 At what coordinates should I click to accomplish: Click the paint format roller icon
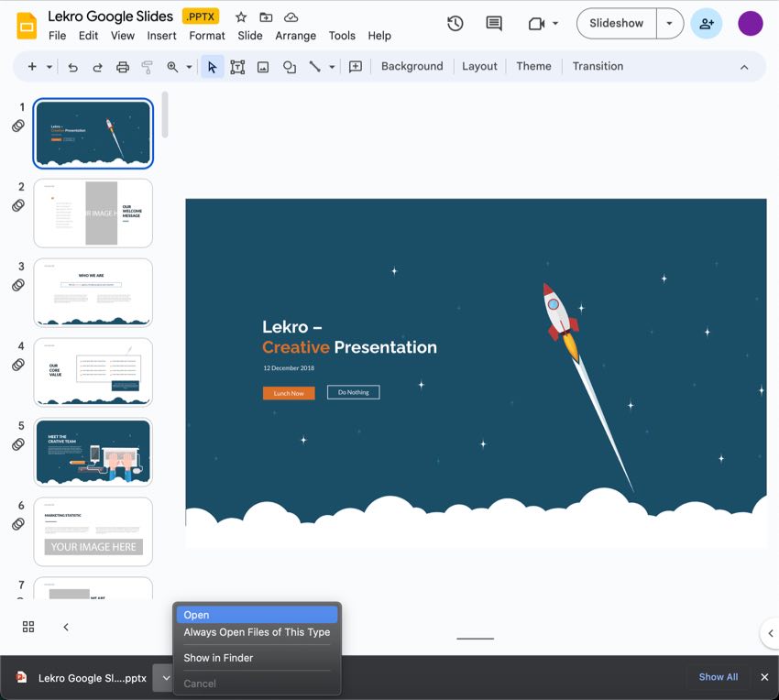click(x=147, y=67)
